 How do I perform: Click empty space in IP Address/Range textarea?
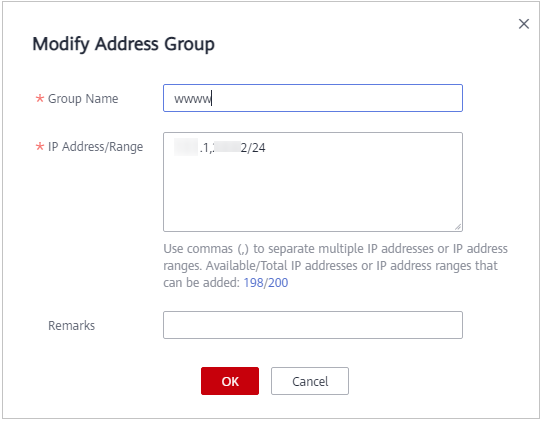[x=313, y=194]
